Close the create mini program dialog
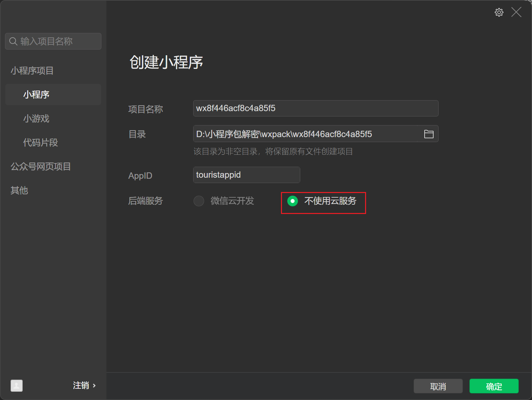The image size is (532, 400). (516, 12)
